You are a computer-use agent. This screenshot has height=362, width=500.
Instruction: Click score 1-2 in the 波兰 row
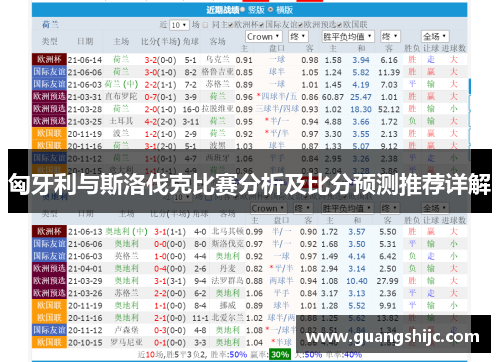tap(150, 134)
